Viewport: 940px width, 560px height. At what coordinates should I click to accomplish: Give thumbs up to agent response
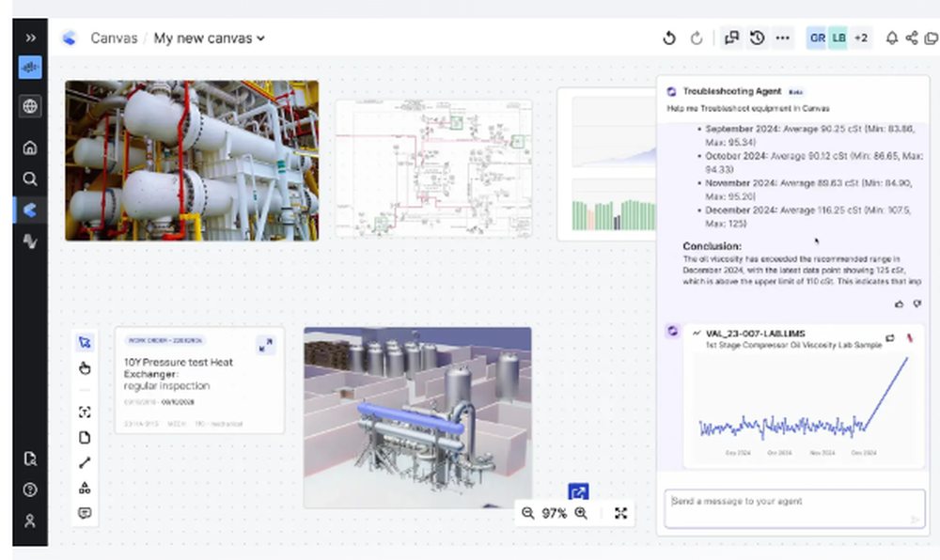pos(899,304)
